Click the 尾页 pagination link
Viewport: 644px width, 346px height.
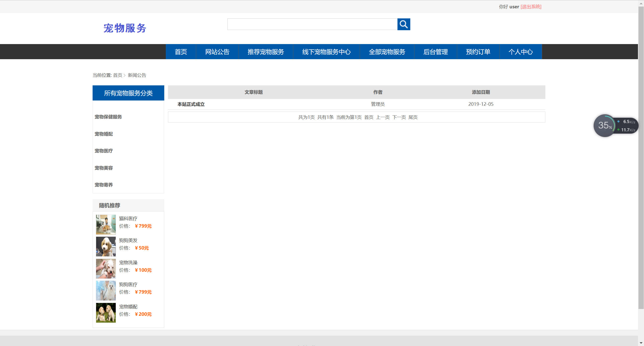pyautogui.click(x=413, y=117)
